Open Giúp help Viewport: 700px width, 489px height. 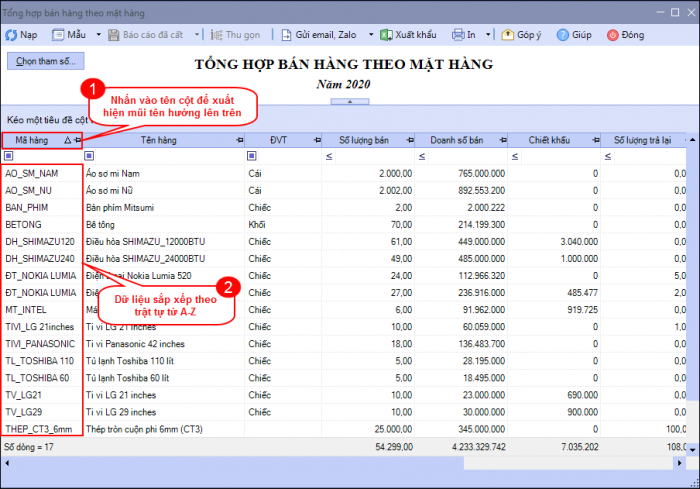(x=572, y=34)
